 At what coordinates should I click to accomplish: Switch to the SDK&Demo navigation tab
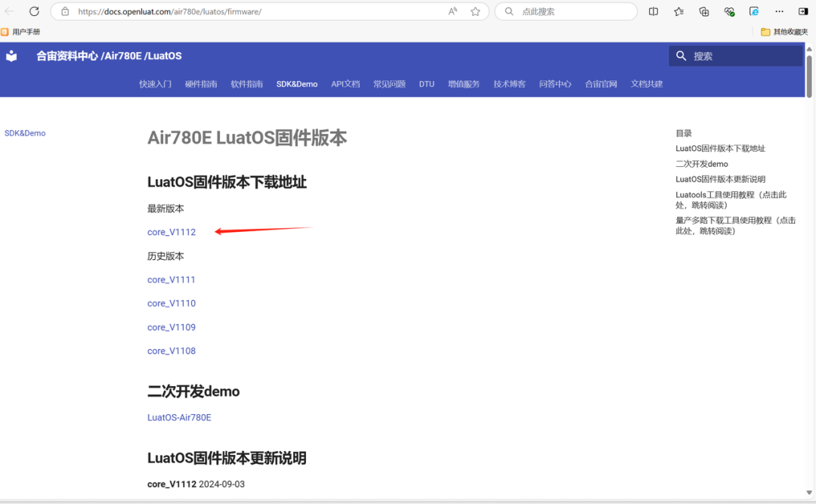[x=296, y=84]
